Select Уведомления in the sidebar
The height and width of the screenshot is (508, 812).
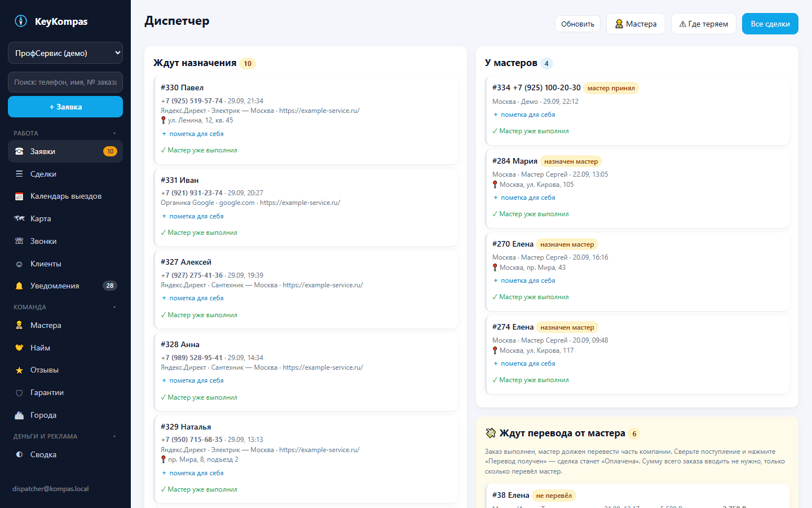tap(65, 286)
